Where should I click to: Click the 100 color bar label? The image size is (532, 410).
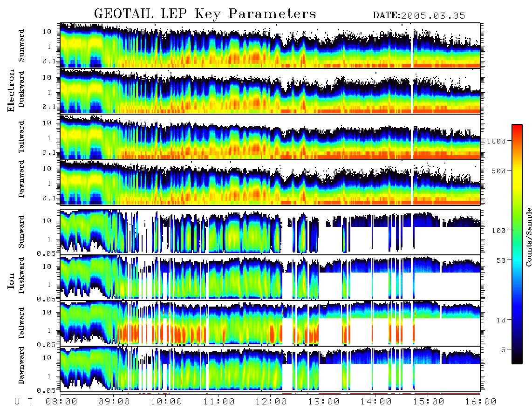pyautogui.click(x=498, y=231)
